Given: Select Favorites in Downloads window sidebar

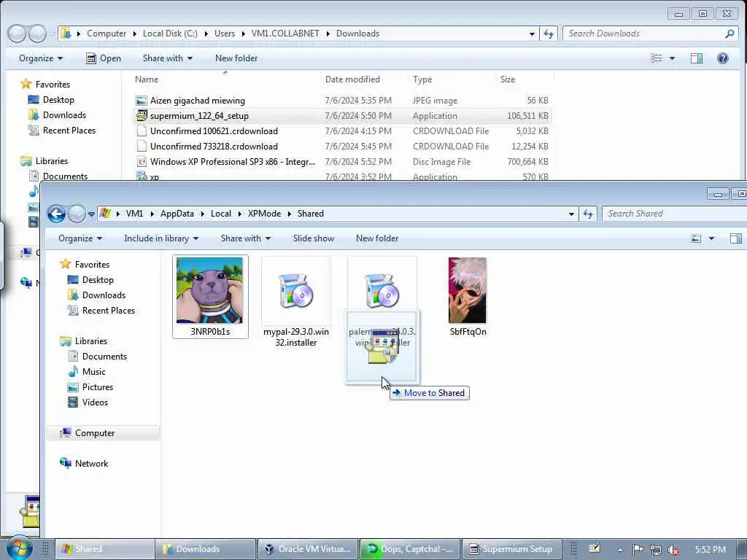Looking at the screenshot, I should tap(46, 85).
